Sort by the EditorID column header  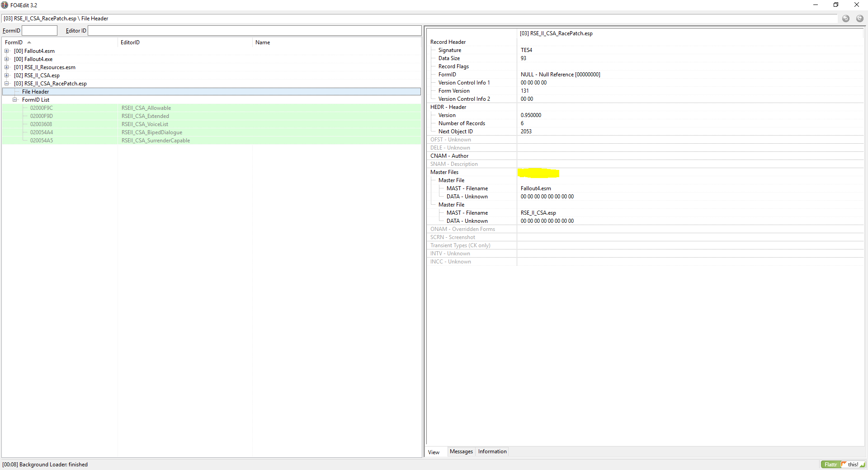click(x=185, y=42)
